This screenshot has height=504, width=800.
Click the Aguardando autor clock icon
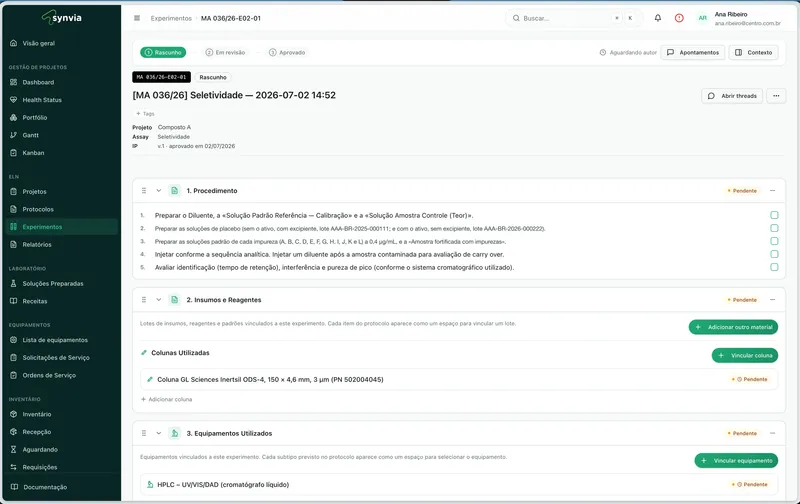603,52
